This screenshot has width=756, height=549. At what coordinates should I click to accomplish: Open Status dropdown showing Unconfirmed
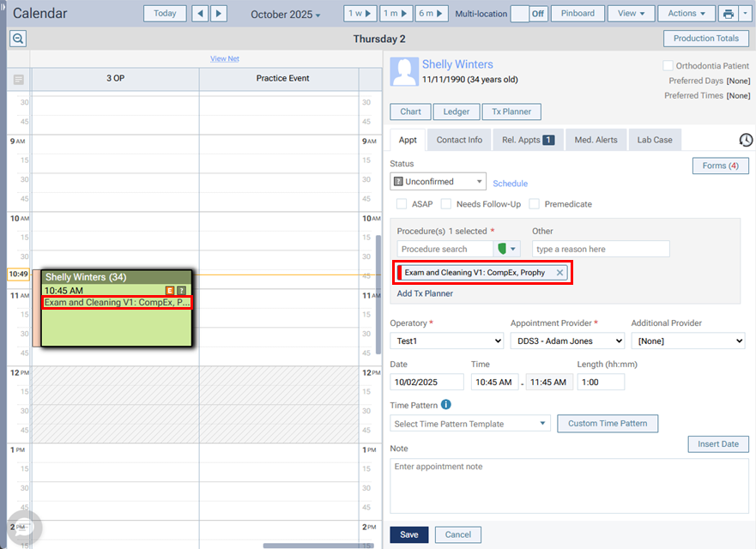[x=438, y=182]
